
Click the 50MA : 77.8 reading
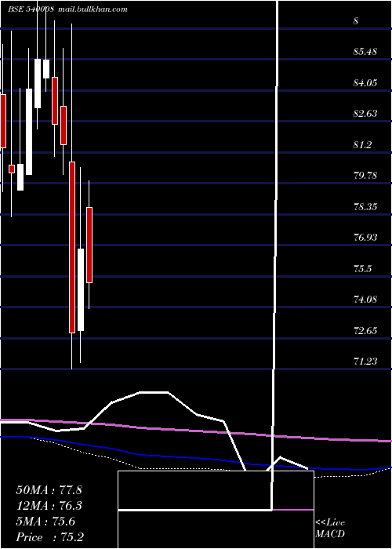coord(49,490)
